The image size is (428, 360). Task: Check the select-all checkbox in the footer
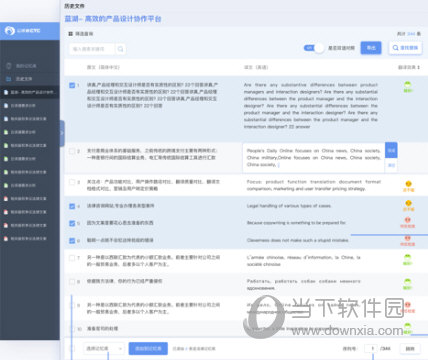(x=72, y=349)
